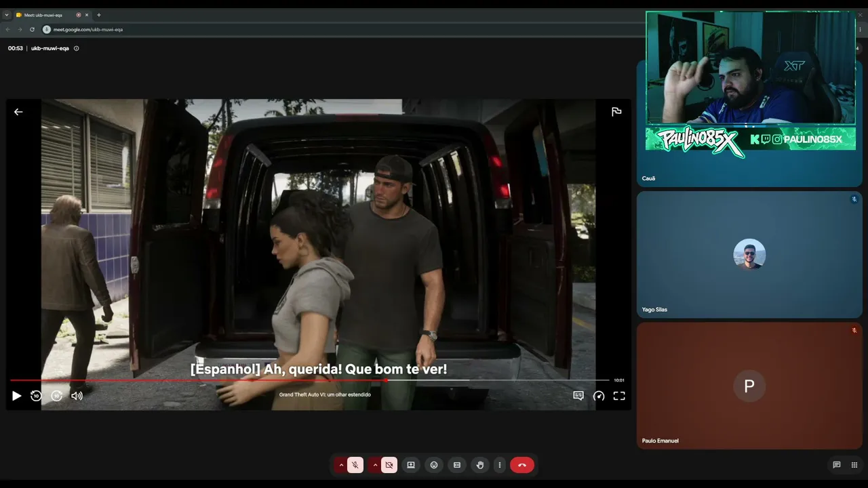Seek on the red video progress bar

click(x=198, y=380)
